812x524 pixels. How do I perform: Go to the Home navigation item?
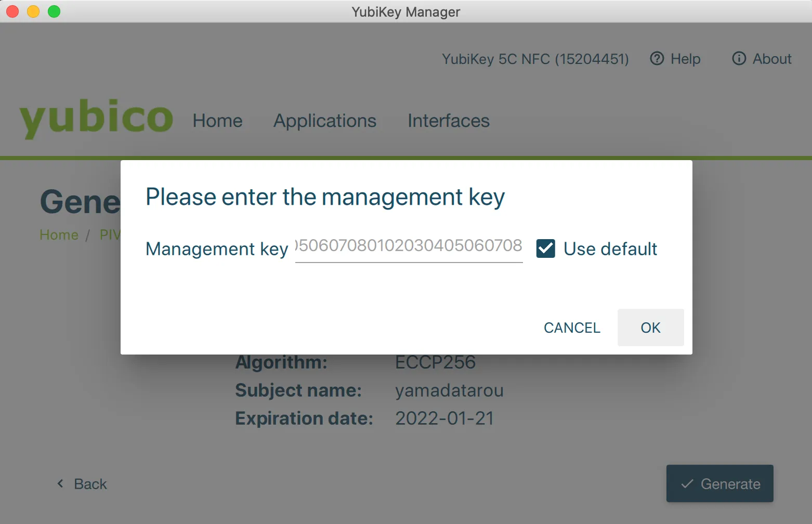click(x=217, y=121)
